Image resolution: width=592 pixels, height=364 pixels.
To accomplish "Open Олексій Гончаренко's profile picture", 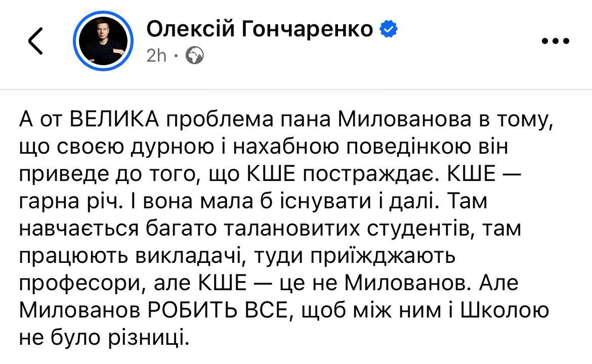I will pyautogui.click(x=103, y=41).
